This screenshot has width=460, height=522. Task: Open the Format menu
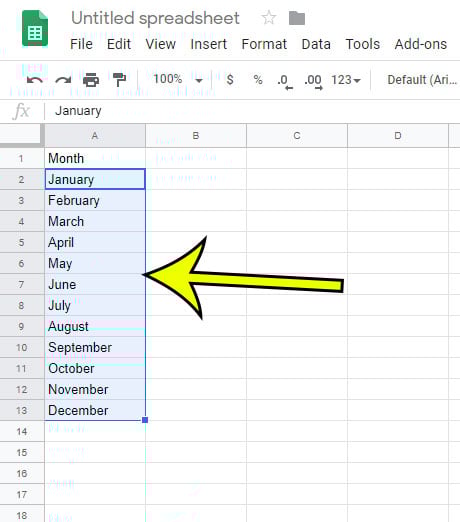tap(264, 44)
